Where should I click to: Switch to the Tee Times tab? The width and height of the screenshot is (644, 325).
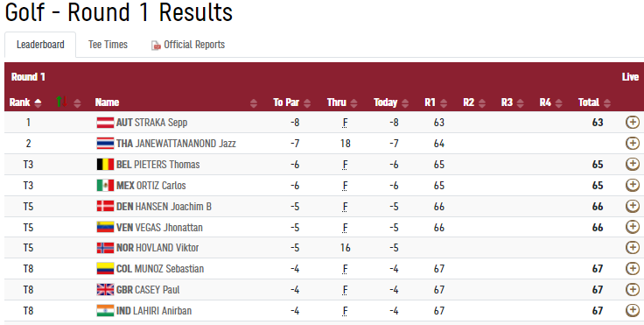108,45
